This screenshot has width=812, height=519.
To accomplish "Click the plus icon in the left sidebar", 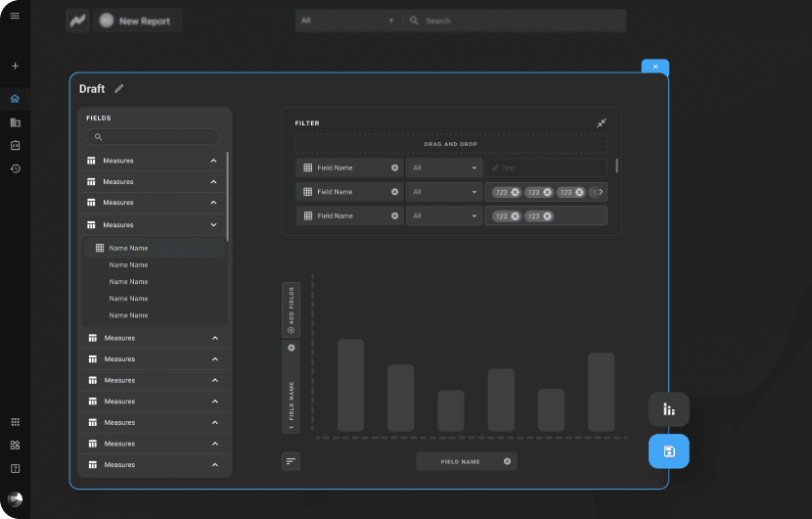I will (x=15, y=66).
